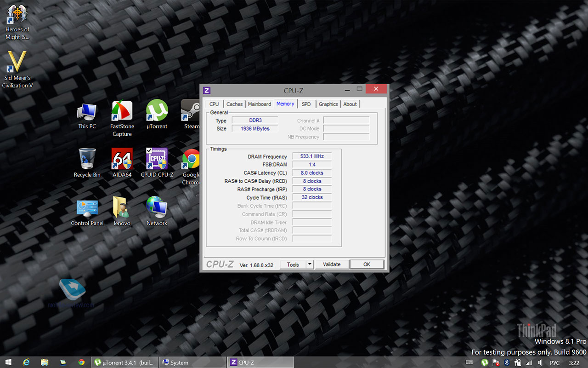Check battery power tray icon
Viewport: 588px width, 368px height.
(x=518, y=362)
